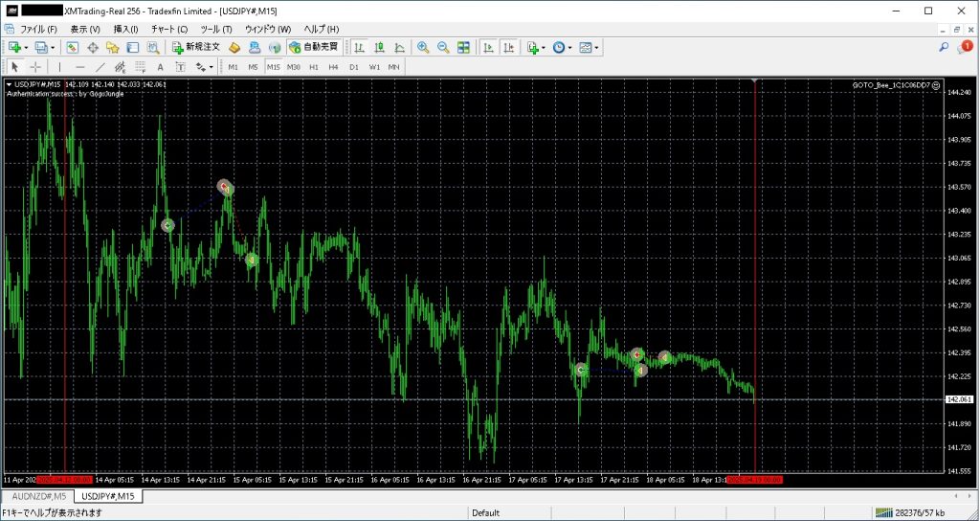Click the zoom in magnifier icon

[x=423, y=47]
